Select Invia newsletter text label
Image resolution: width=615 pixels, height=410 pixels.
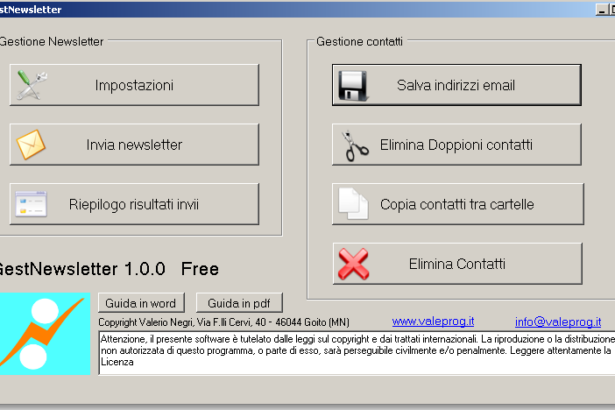pos(134,145)
